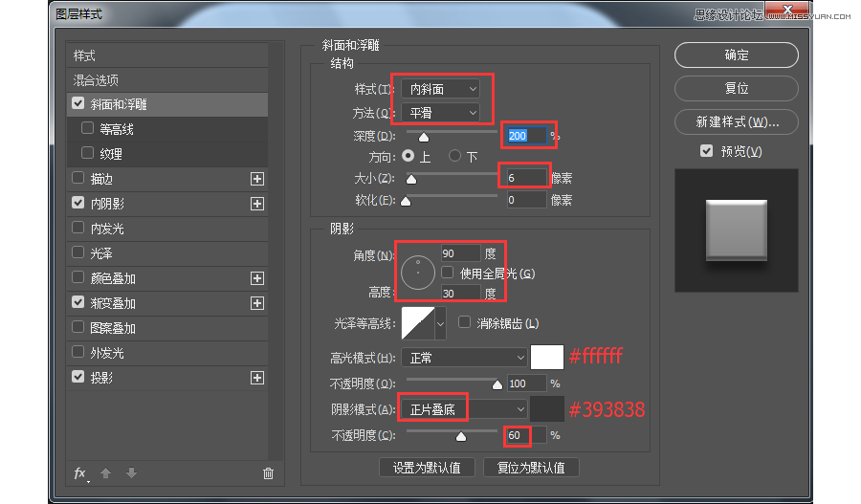Enable the 等高线 checkbox
Viewport: 861px width, 504px height.
[x=87, y=128]
